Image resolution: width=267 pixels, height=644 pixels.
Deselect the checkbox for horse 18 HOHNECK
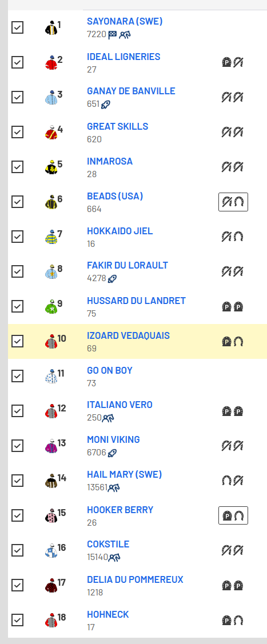[17, 620]
